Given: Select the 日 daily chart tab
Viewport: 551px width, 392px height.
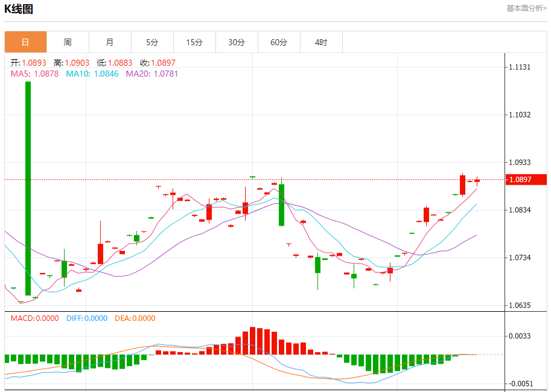Looking at the screenshot, I should tap(26, 42).
